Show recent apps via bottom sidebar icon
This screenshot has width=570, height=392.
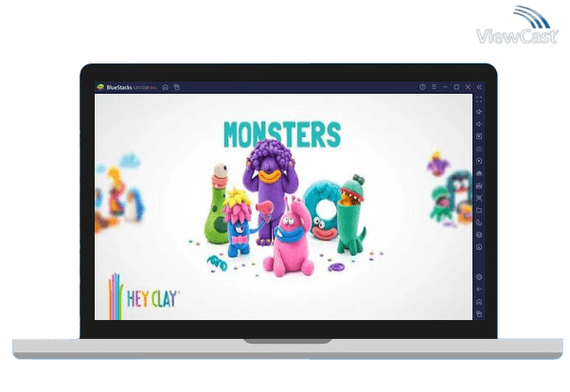point(479,313)
